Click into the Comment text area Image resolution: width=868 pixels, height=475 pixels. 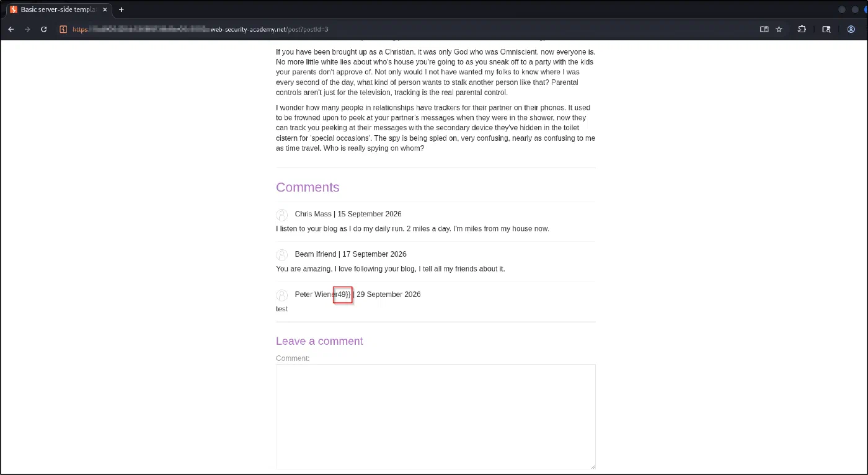435,417
